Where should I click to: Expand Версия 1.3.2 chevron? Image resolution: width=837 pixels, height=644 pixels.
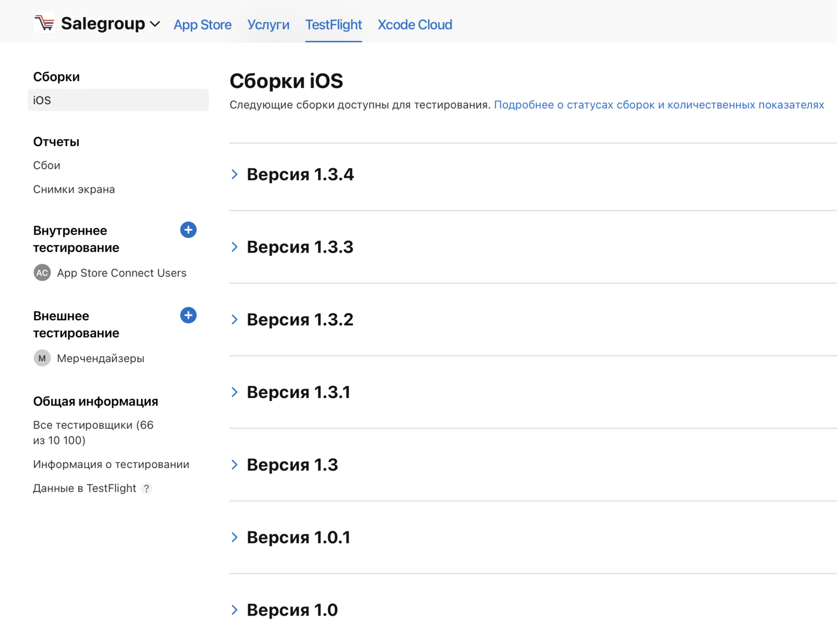[235, 319]
